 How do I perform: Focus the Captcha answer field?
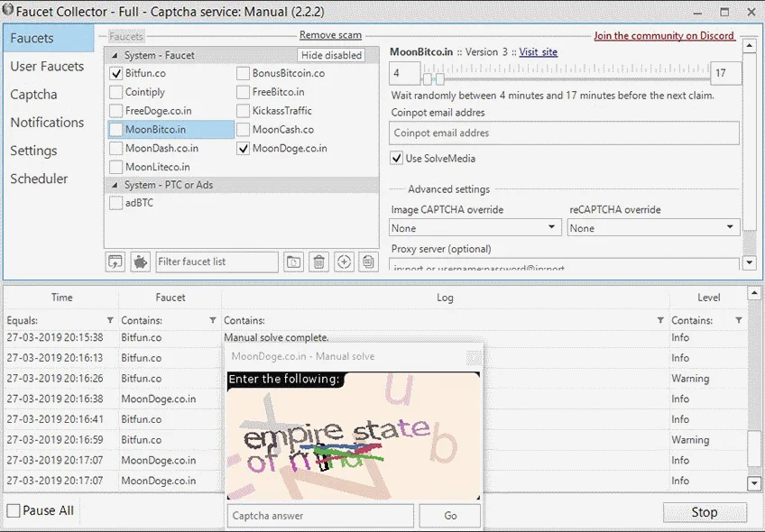click(x=320, y=516)
